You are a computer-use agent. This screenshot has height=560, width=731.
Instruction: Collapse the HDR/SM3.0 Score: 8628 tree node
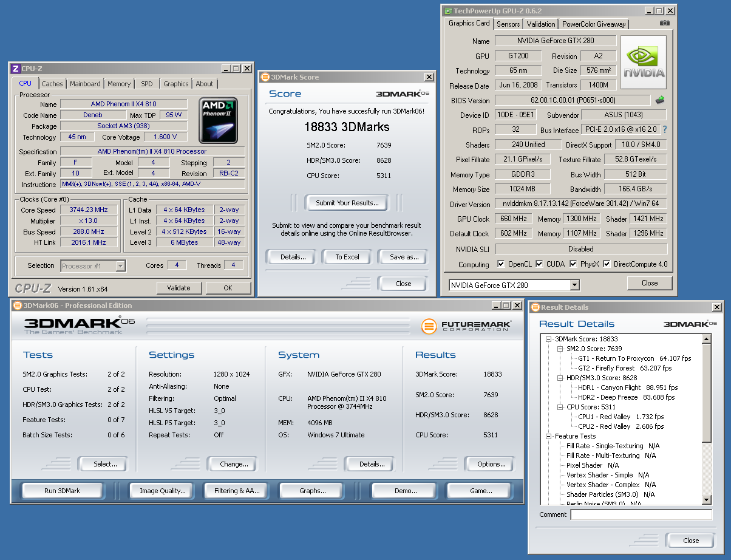[560, 378]
